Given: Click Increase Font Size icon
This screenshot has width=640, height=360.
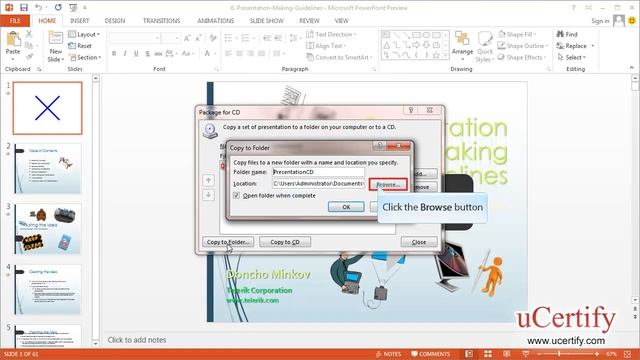Looking at the screenshot, I should [187, 38].
